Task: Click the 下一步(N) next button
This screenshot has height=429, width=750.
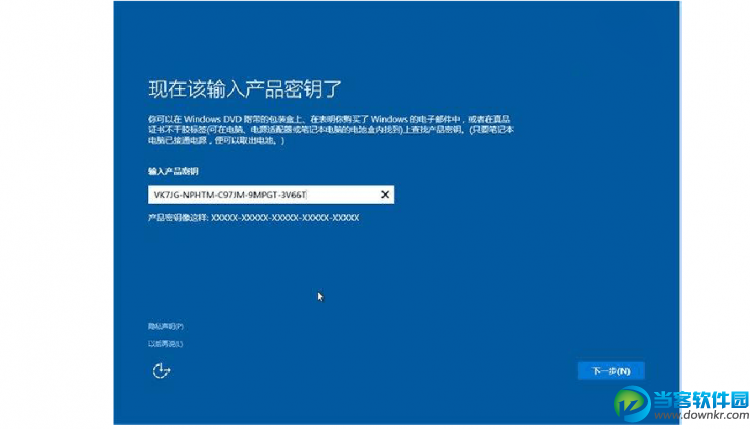Action: [x=611, y=371]
